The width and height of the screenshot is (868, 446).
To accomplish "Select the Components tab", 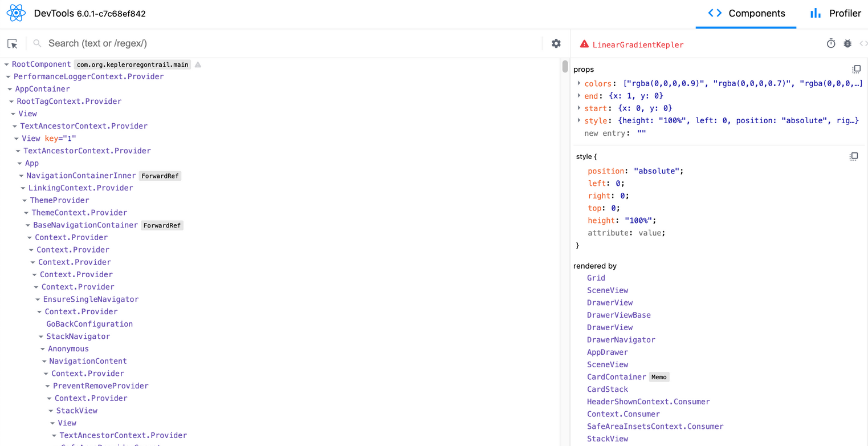I will (x=746, y=13).
